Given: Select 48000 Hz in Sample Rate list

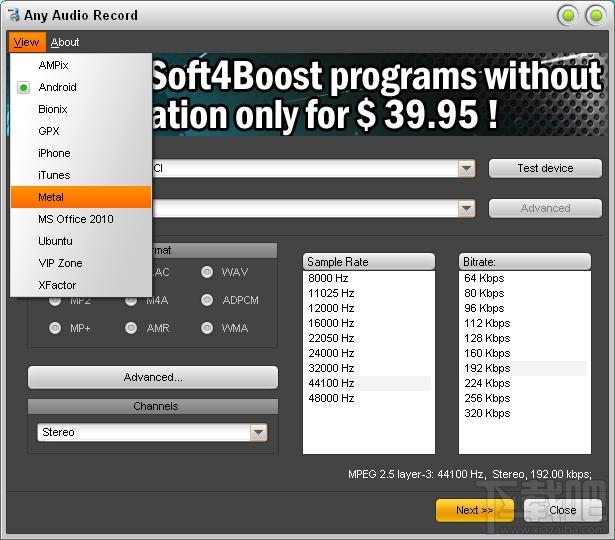Looking at the screenshot, I should (332, 398).
